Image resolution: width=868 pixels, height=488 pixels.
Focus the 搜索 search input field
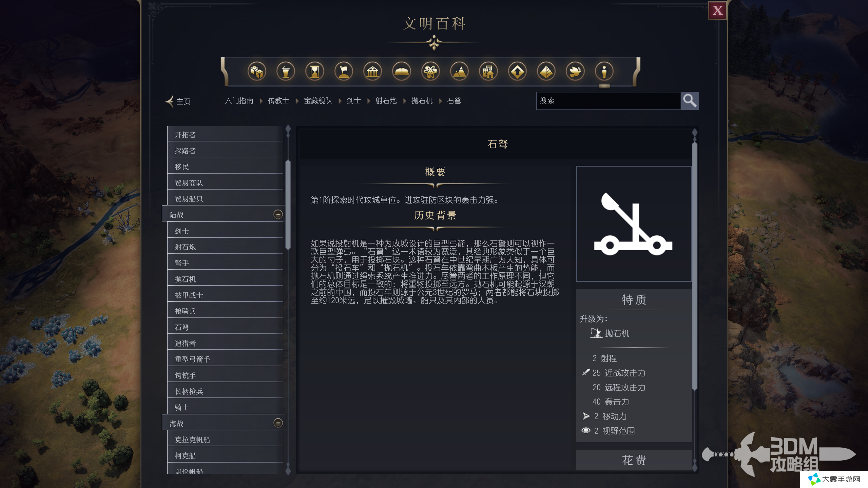(608, 101)
